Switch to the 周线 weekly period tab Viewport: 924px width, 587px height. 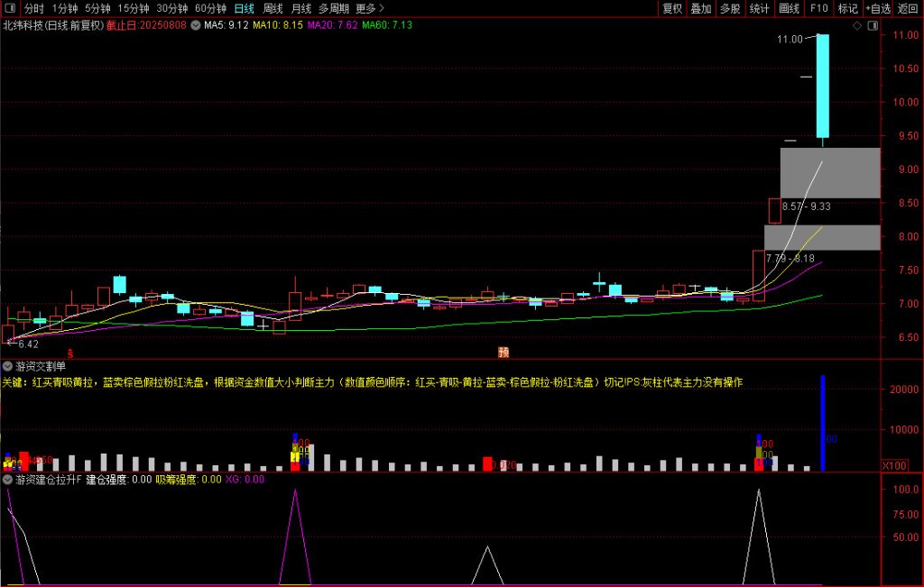click(x=273, y=8)
